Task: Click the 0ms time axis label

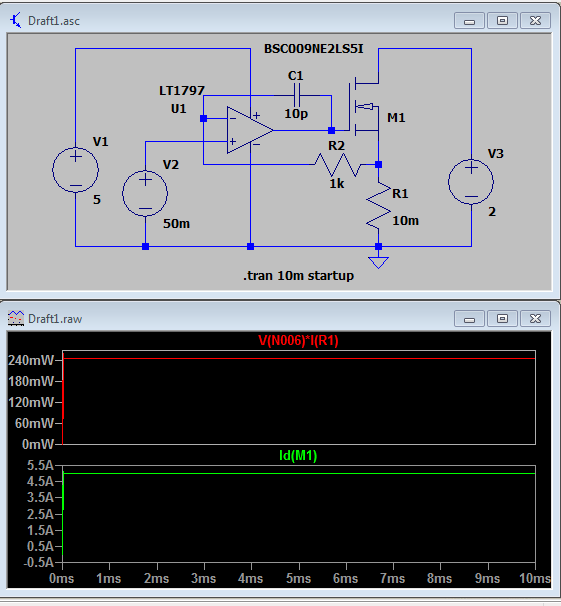Action: pos(61,579)
